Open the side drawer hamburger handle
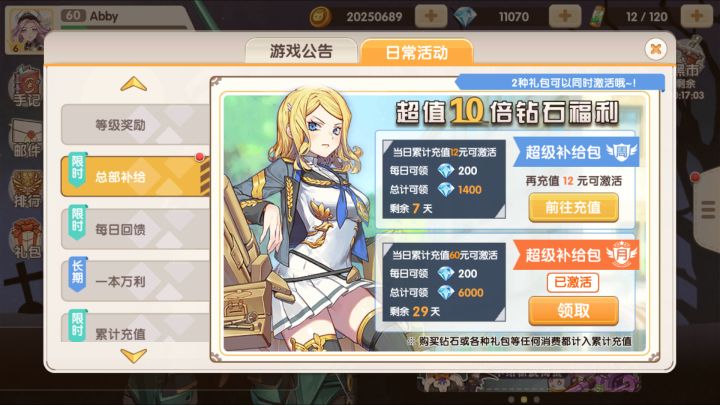720x405 pixels. point(708,210)
